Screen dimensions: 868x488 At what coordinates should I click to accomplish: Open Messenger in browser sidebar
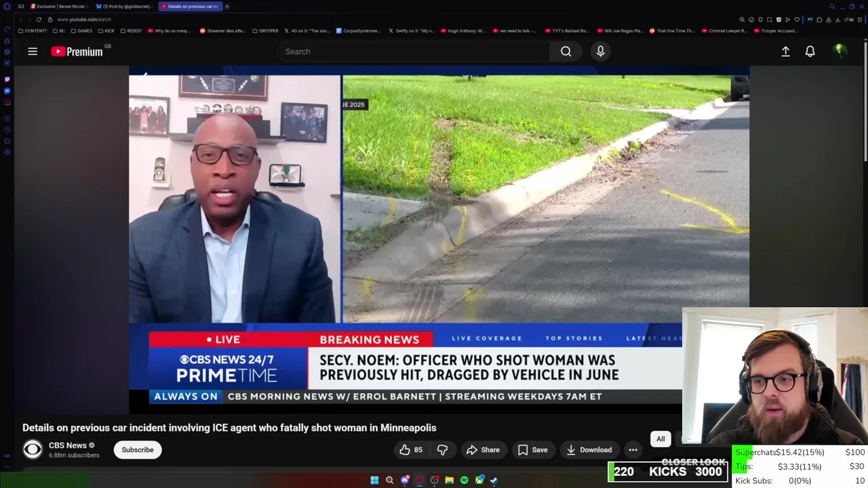(7, 91)
